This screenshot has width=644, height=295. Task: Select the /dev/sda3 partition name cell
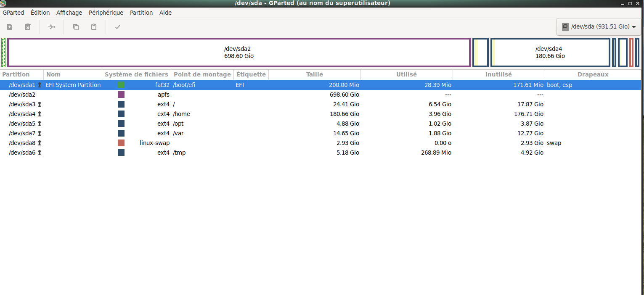(22, 104)
